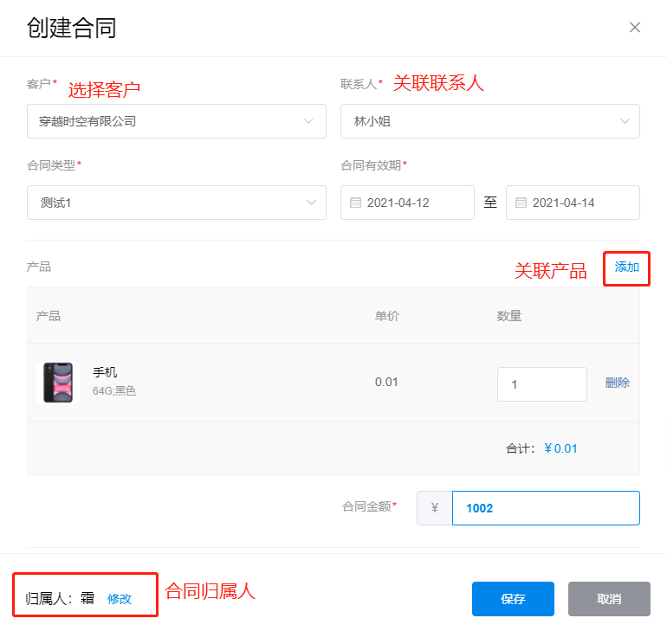Click the 穿越时空有限公司 customer field
This screenshot has height=644, width=667.
coord(165,121)
